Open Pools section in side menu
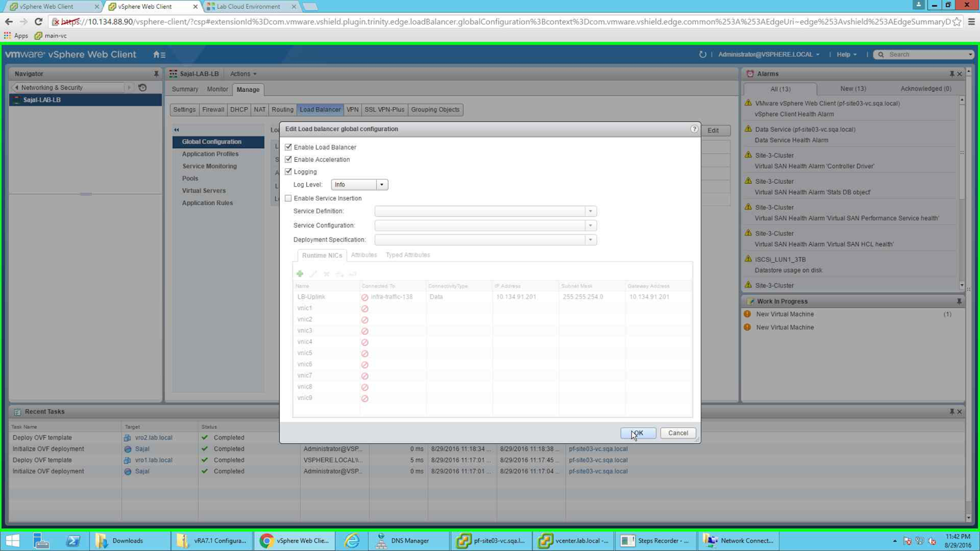 (190, 179)
